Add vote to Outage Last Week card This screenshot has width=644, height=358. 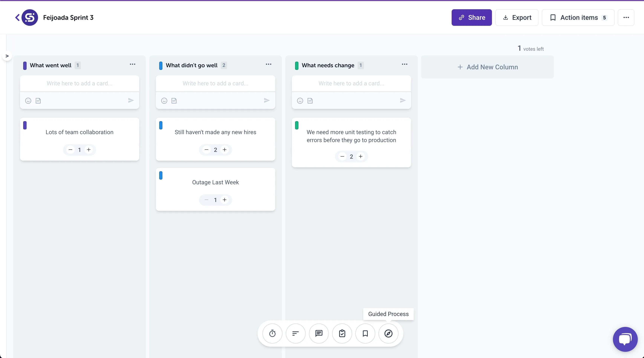coord(225,200)
